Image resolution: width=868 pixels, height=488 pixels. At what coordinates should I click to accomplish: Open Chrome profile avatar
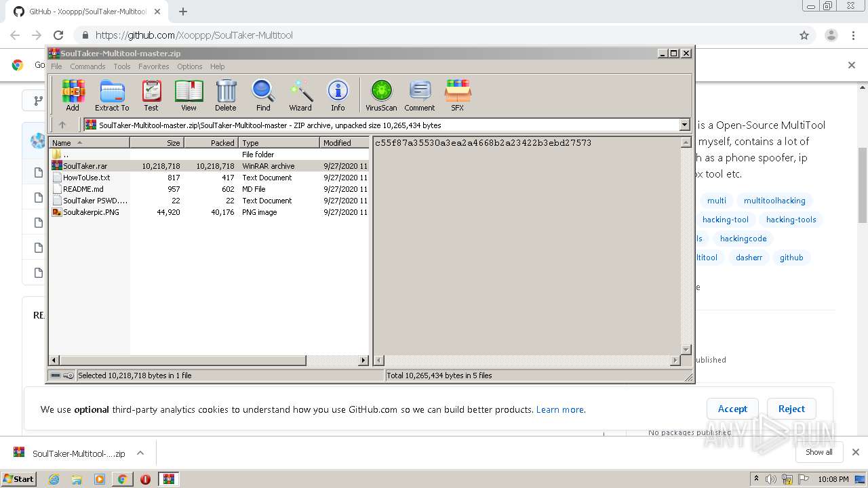point(831,35)
